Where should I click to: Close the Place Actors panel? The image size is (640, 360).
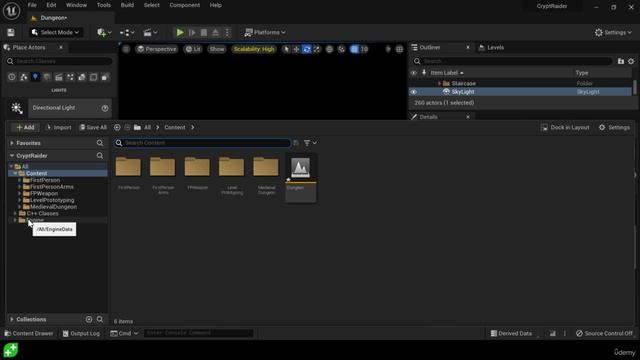click(61, 47)
